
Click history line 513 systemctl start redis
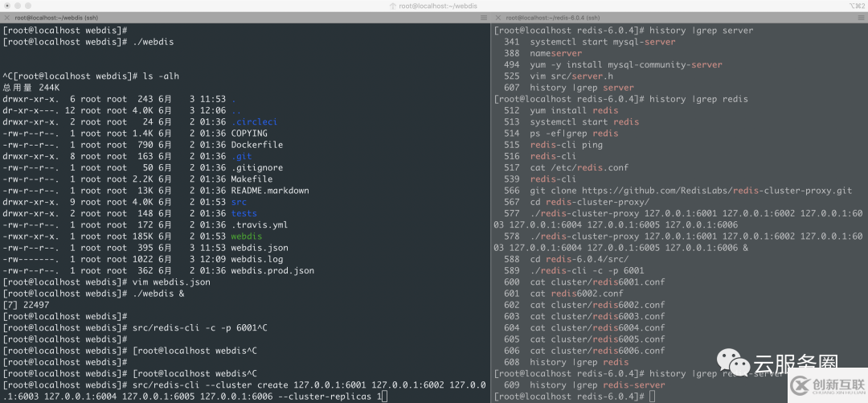pos(571,122)
